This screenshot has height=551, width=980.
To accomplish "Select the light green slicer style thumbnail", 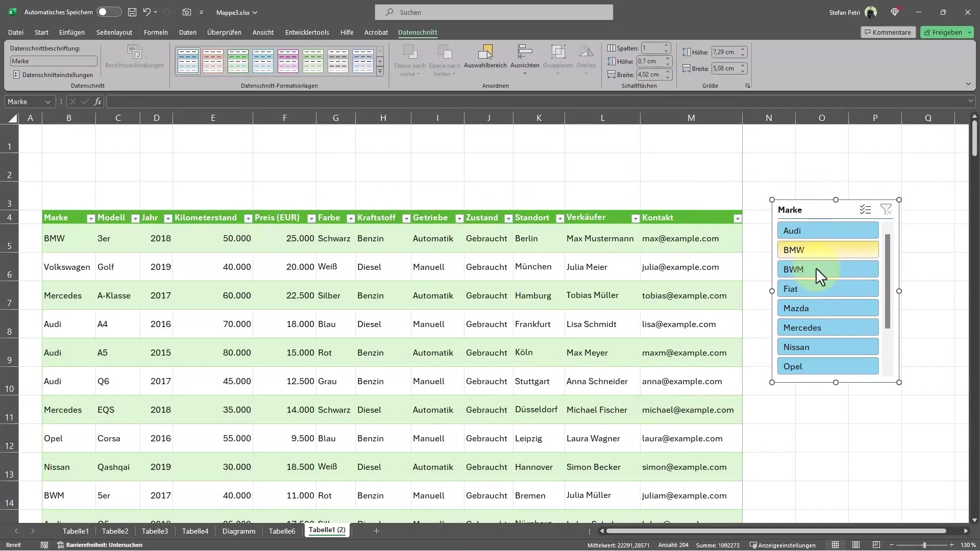I will pyautogui.click(x=313, y=61).
